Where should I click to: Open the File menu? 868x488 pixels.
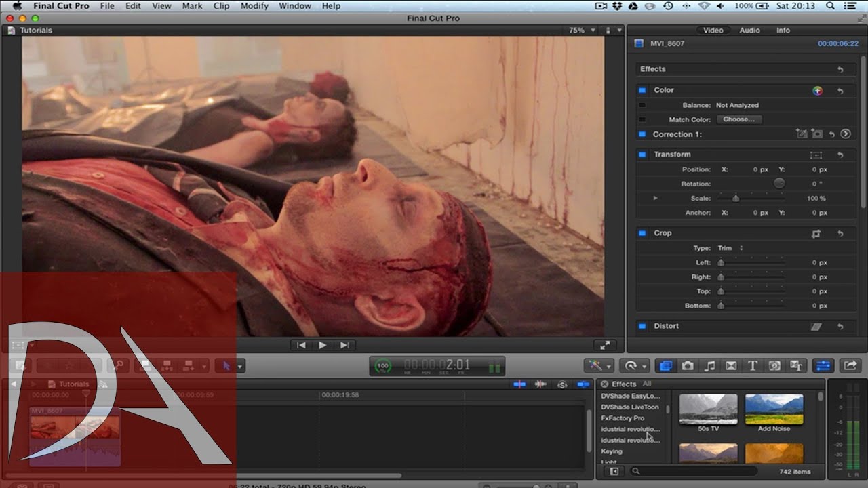coord(107,5)
